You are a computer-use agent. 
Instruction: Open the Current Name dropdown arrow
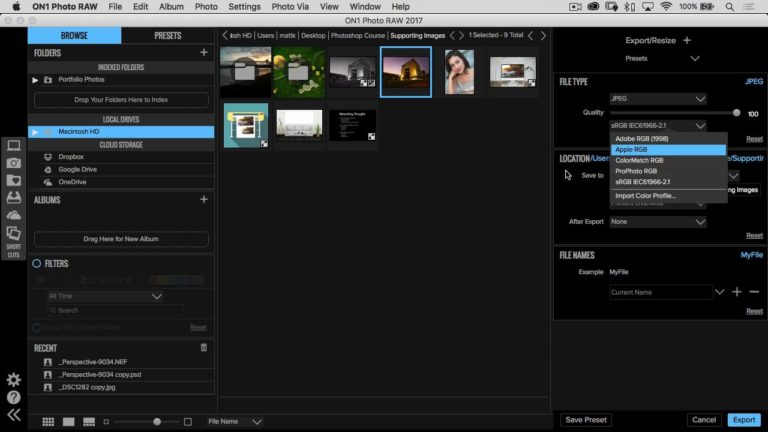(x=719, y=292)
